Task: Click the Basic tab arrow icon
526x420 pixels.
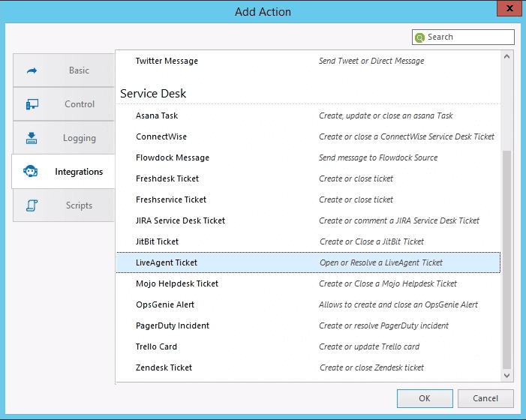Action: (x=32, y=70)
